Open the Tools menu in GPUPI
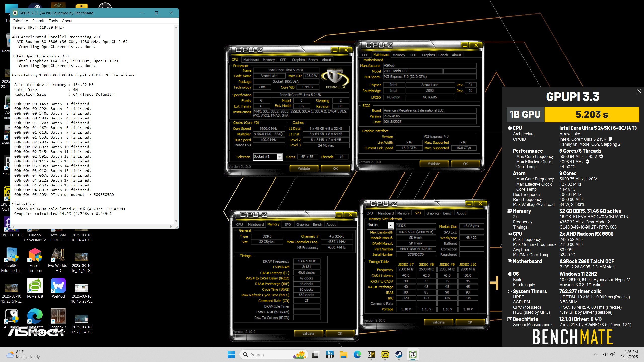 [53, 21]
